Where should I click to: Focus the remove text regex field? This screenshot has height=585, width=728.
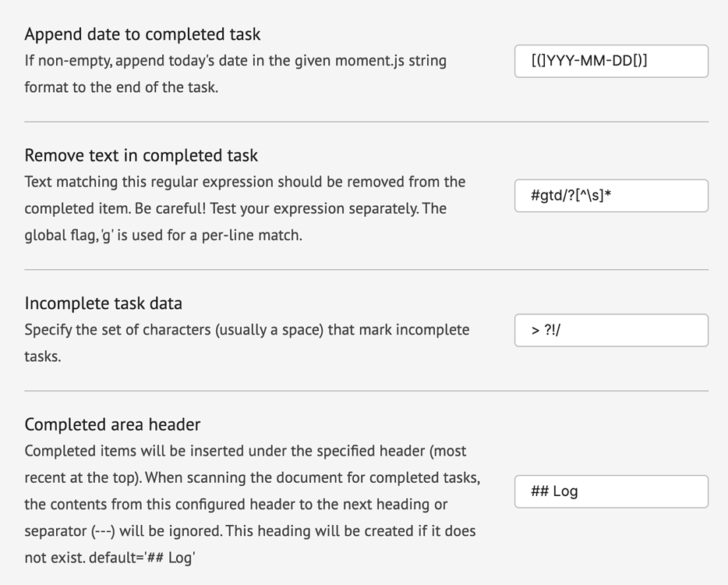(611, 196)
